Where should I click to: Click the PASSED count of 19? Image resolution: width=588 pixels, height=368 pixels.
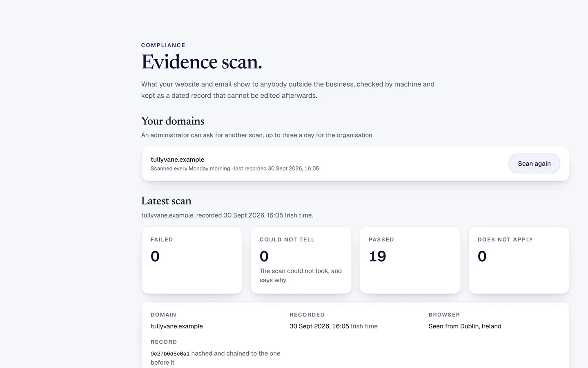coord(377,256)
